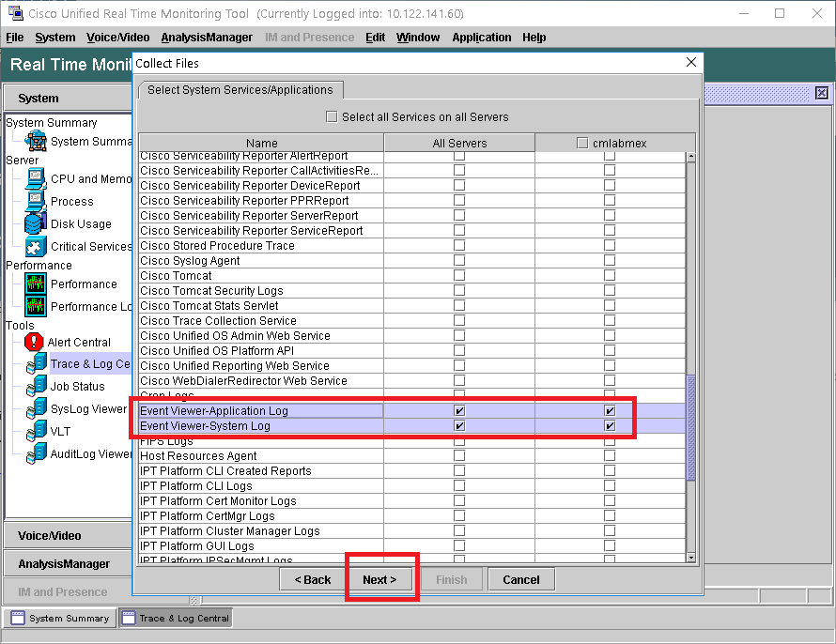Select Cisco Unified Reporting Web Service row

click(411, 365)
